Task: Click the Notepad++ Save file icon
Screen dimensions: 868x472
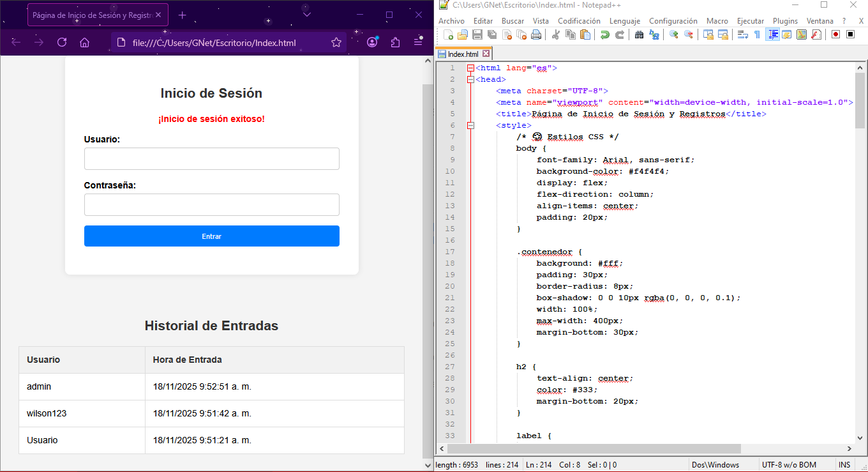Action: tap(477, 34)
